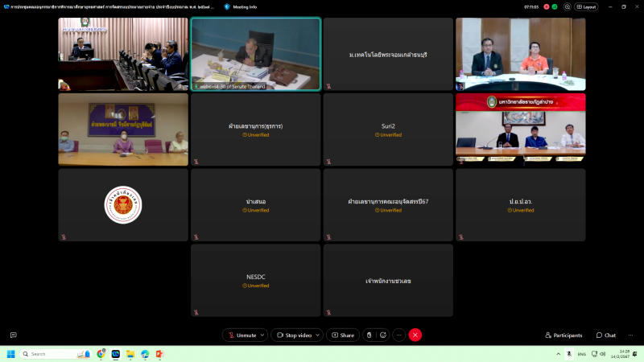The image size is (644, 362).
Task: Click the Unmute microphone button
Action: (x=242, y=335)
